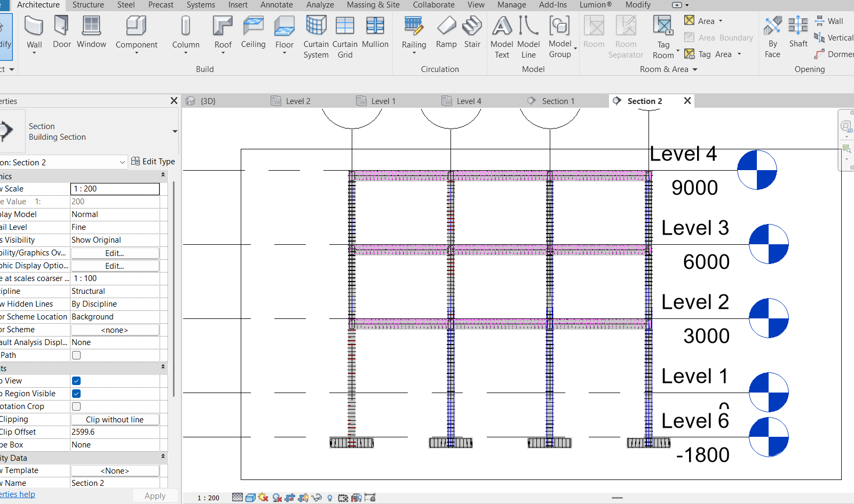Change Clipping to Clip without line

(x=114, y=419)
